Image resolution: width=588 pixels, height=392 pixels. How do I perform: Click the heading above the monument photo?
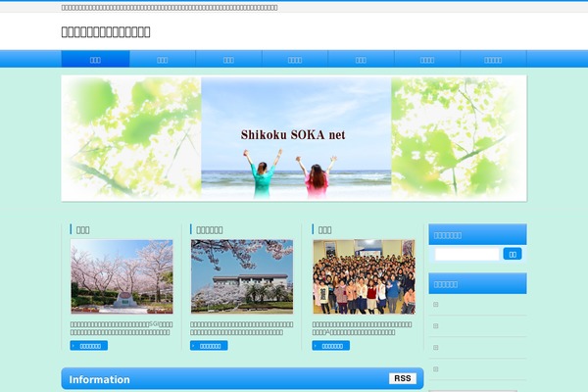point(83,230)
